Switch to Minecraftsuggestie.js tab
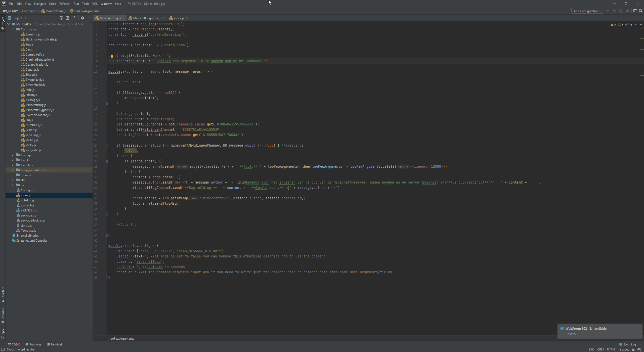Image resolution: width=644 pixels, height=352 pixels. (147, 18)
